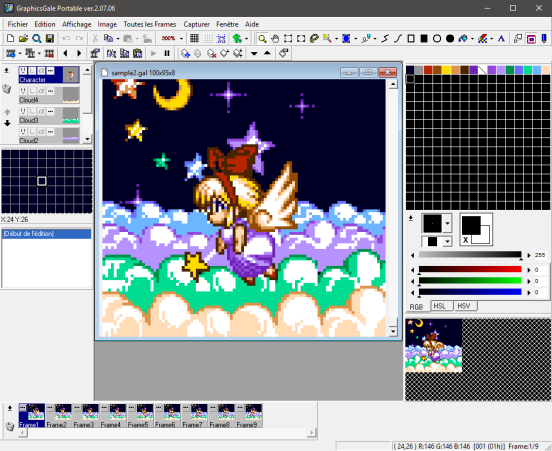The height and width of the screenshot is (451, 552).
Task: Open the lower pen shape dropdown
Action: click(447, 242)
